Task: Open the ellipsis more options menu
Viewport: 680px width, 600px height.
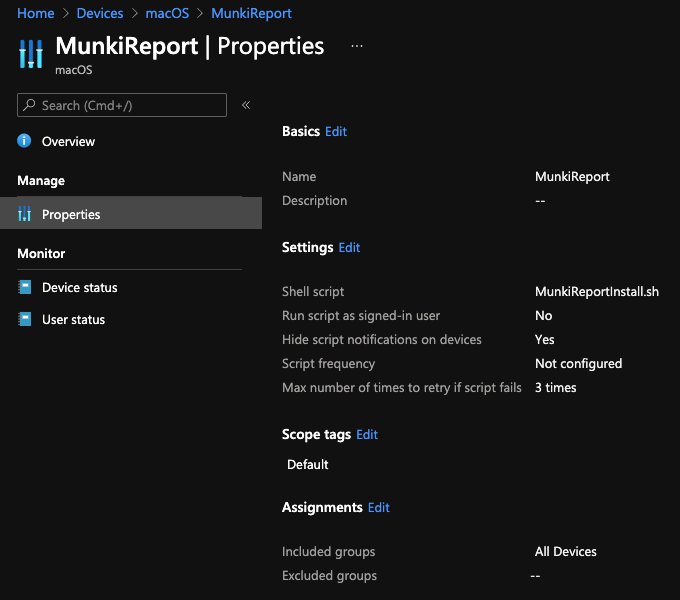Action: click(x=357, y=47)
